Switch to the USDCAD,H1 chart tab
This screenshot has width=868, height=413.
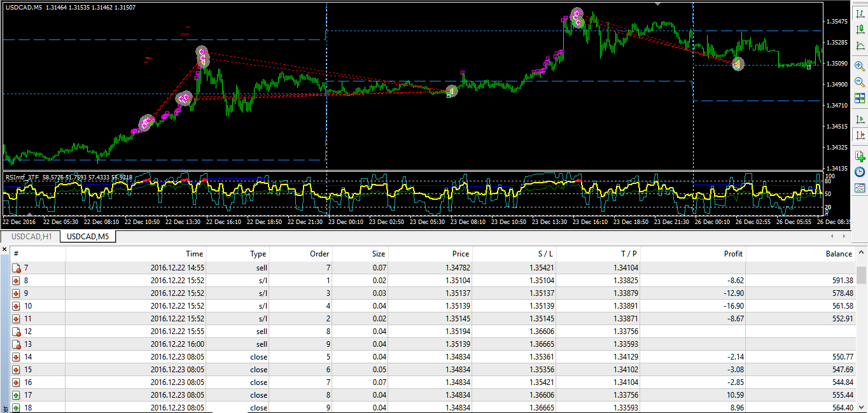31,237
